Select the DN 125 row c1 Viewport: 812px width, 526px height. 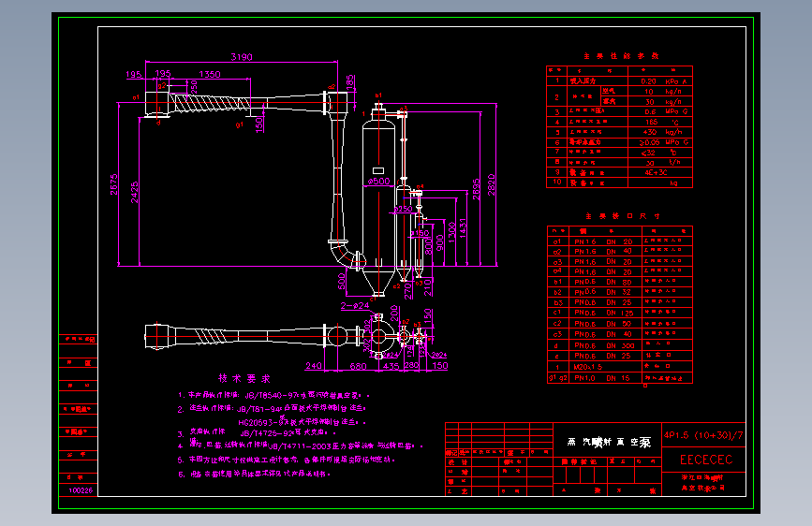click(620, 313)
